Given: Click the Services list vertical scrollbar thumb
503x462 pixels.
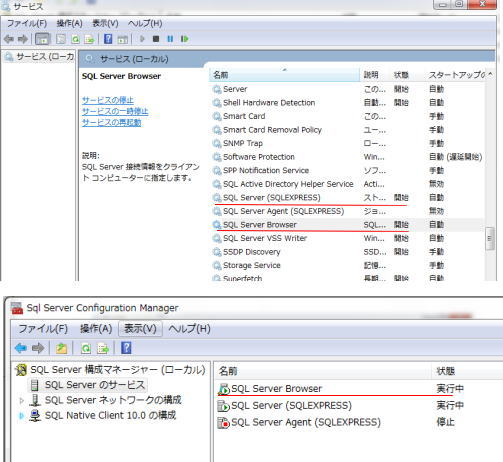Looking at the screenshot, I should pyautogui.click(x=490, y=238).
